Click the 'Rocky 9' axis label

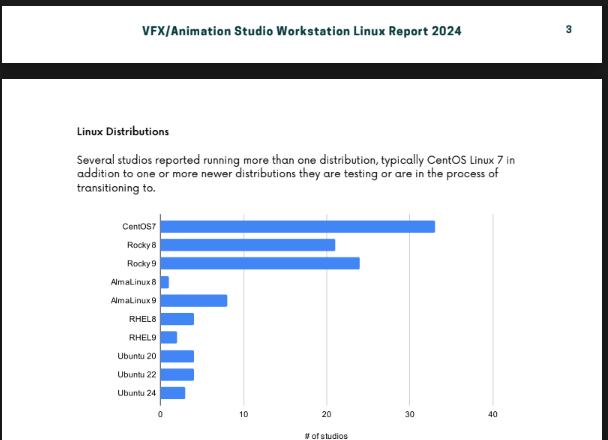(142, 264)
